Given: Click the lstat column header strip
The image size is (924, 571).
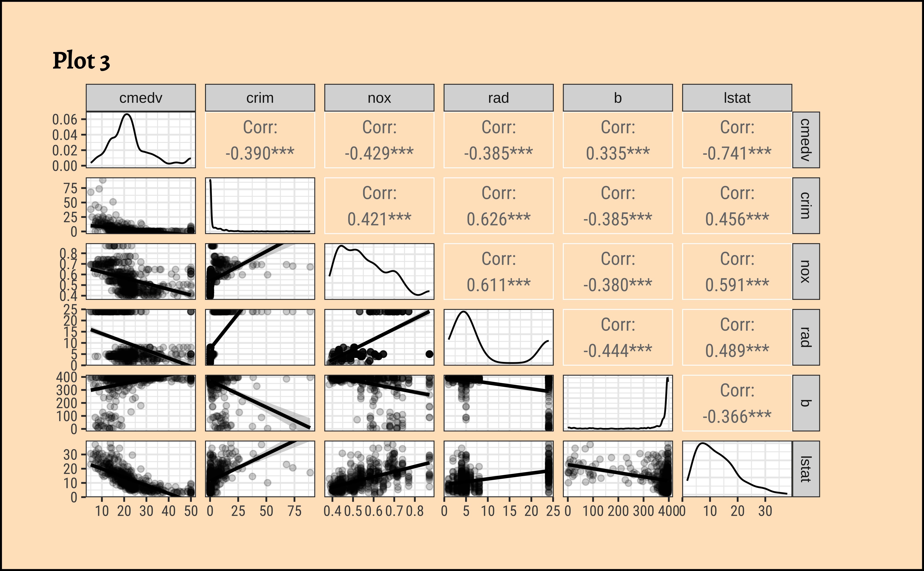Looking at the screenshot, I should coord(737,98).
